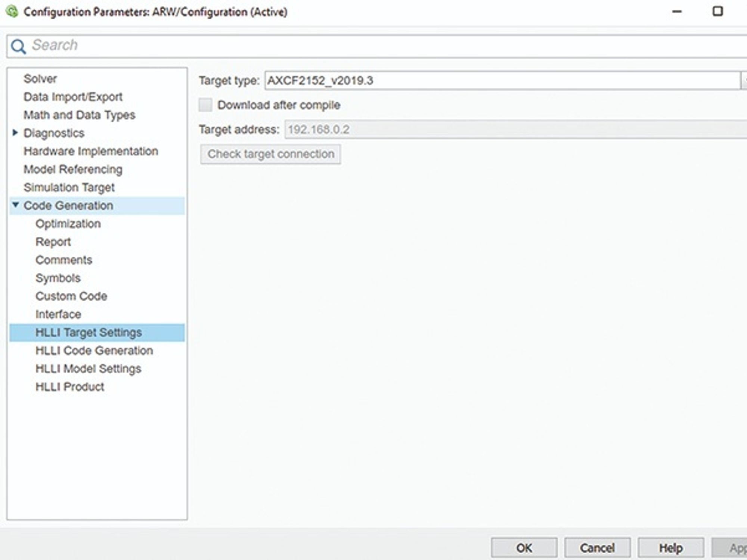Open the Target type dropdown

pos(743,80)
